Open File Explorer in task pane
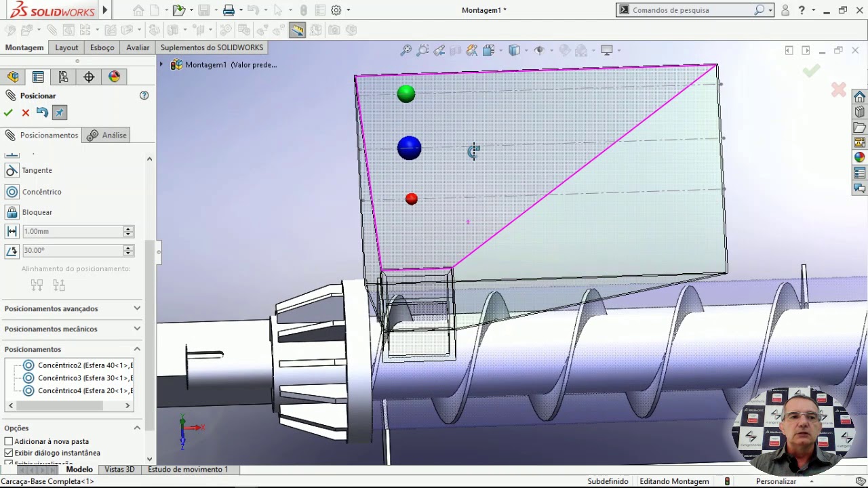Image resolution: width=868 pixels, height=488 pixels. coord(859,127)
